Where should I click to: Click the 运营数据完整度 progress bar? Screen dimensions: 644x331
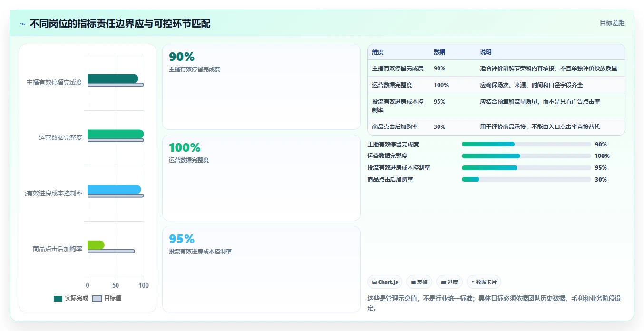point(526,156)
